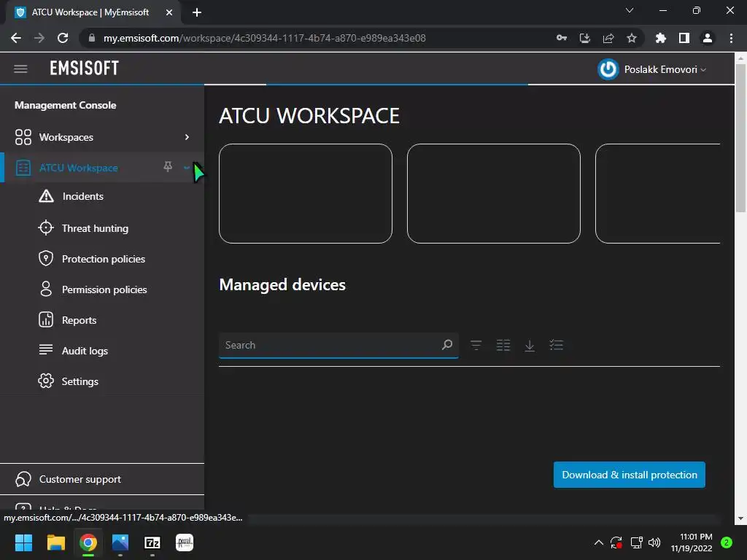Click the browser back arrow
The width and height of the screenshot is (747, 560).
click(x=16, y=38)
